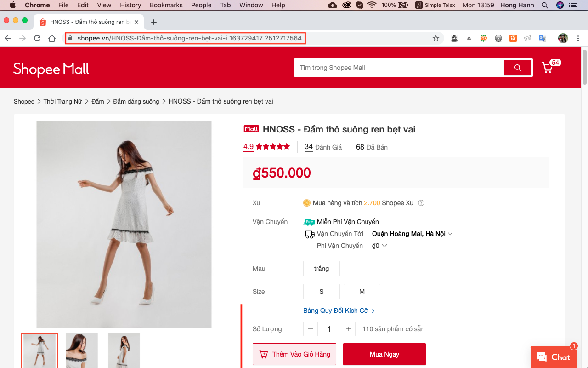This screenshot has width=588, height=368.
Task: Open the Chrome profile avatar
Action: pyautogui.click(x=563, y=38)
